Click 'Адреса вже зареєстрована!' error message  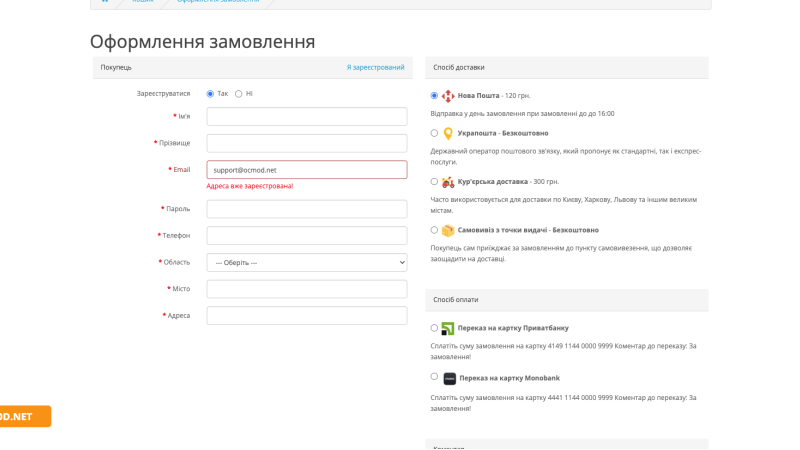click(x=250, y=186)
